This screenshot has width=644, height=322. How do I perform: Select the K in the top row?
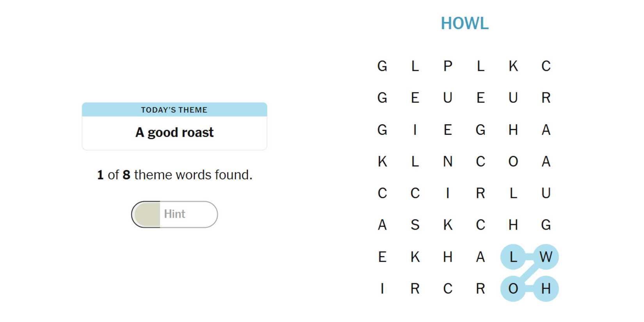pyautogui.click(x=513, y=66)
